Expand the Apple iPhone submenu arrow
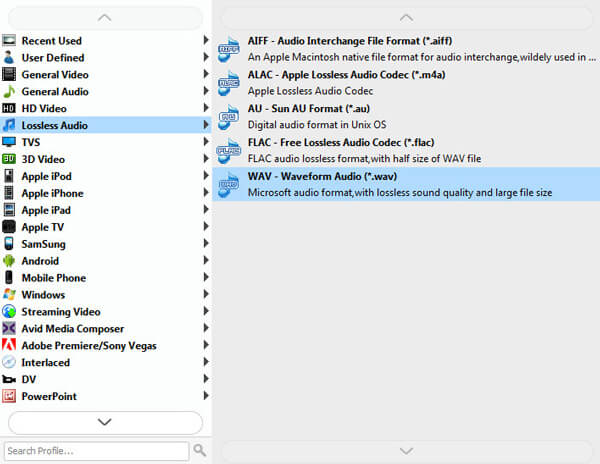The image size is (600, 464). (205, 192)
